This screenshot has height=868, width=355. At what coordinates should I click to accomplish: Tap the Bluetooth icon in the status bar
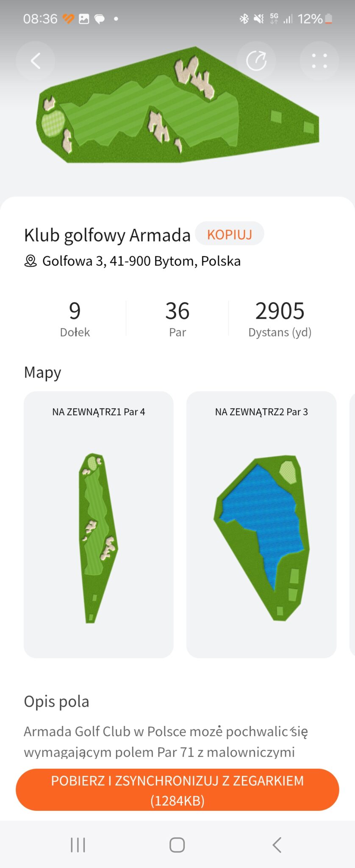coord(244,19)
